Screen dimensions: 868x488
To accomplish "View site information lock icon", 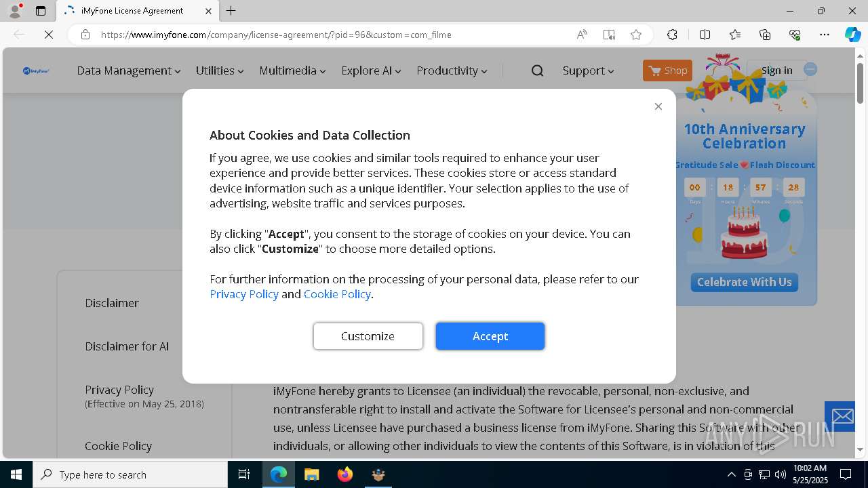I will [x=85, y=35].
